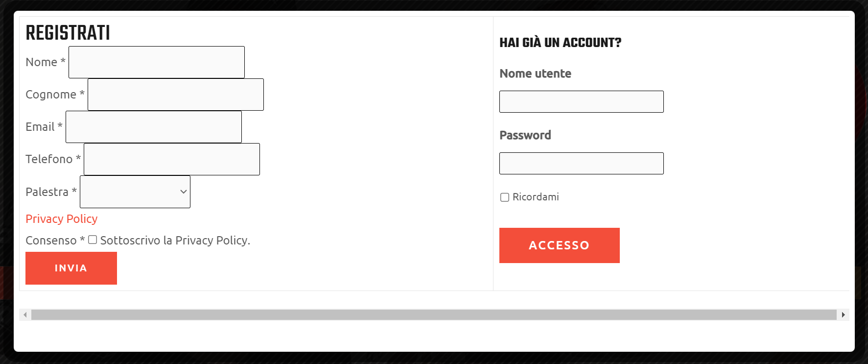Click the horizontal scrollbar track
868x364 pixels.
(x=434, y=315)
